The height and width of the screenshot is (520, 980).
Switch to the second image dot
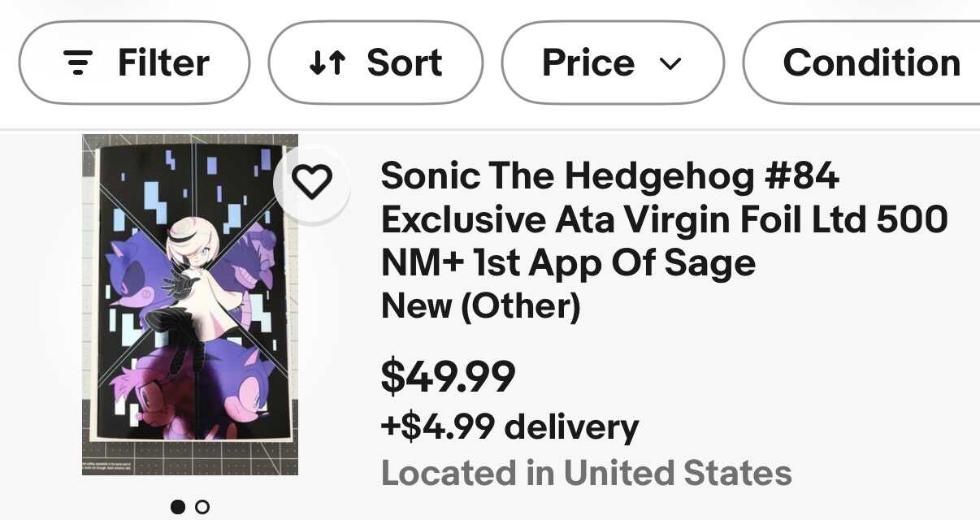coord(202,507)
